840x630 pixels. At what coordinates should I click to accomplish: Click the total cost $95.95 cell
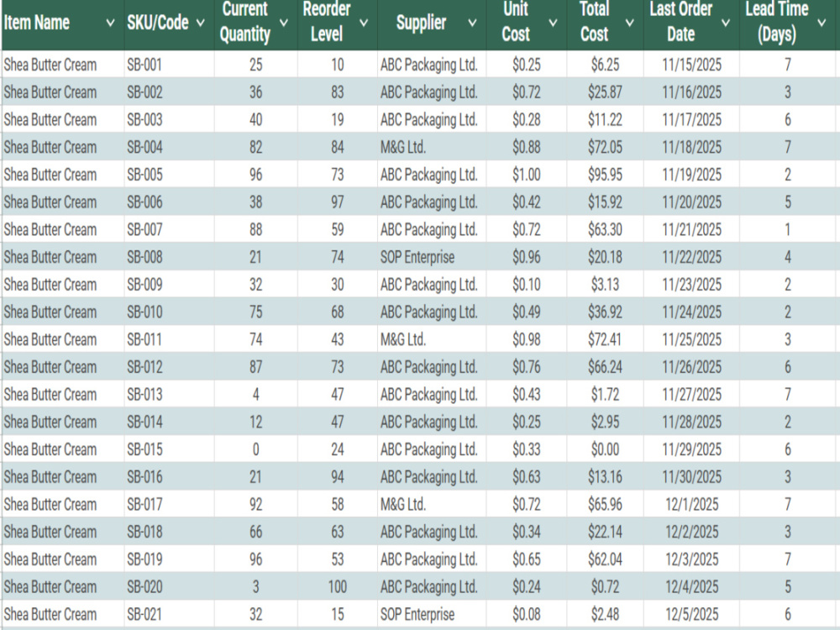point(606,175)
